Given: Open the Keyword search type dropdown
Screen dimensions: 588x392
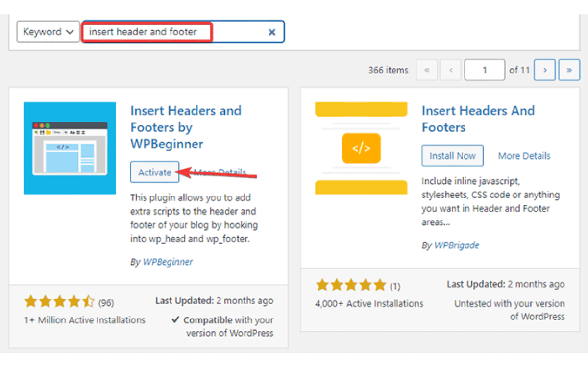Looking at the screenshot, I should click(48, 32).
